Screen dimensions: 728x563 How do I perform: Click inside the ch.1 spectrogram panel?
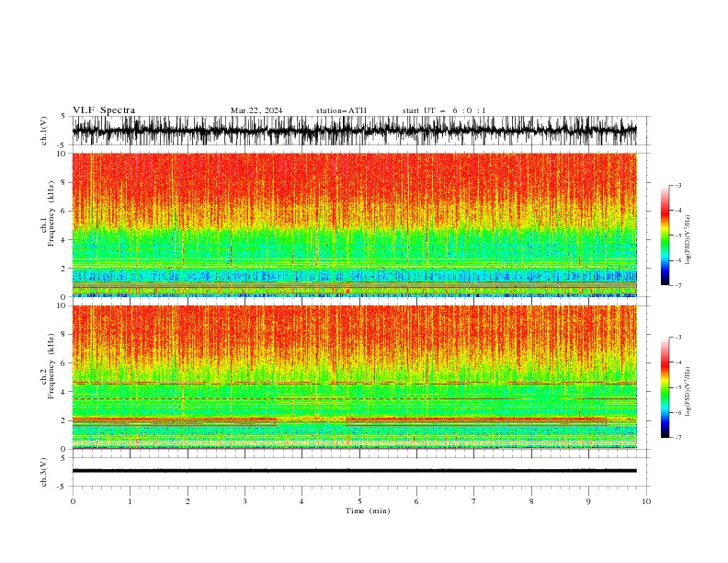click(x=354, y=224)
